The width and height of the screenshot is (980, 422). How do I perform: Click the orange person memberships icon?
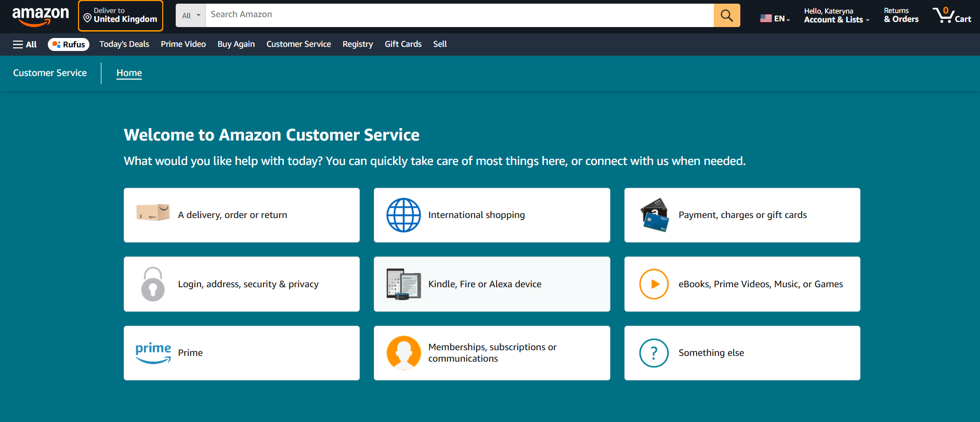pyautogui.click(x=403, y=353)
